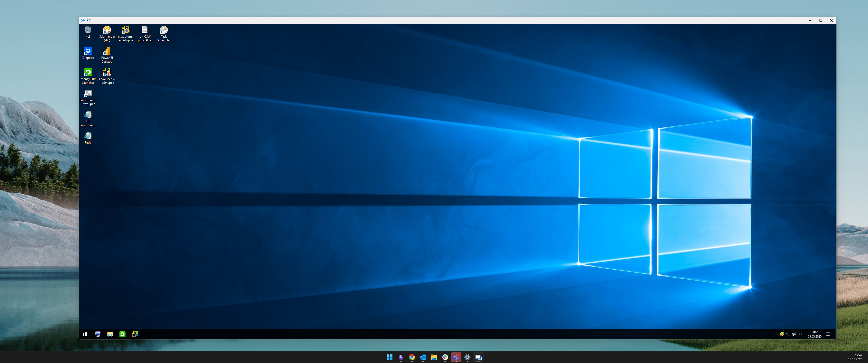
Task: Open the remote Windows 10 Start menu
Action: click(x=85, y=334)
